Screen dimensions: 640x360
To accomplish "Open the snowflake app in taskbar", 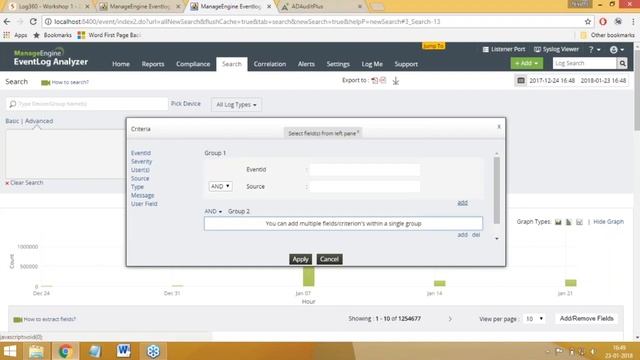I will pos(153,351).
